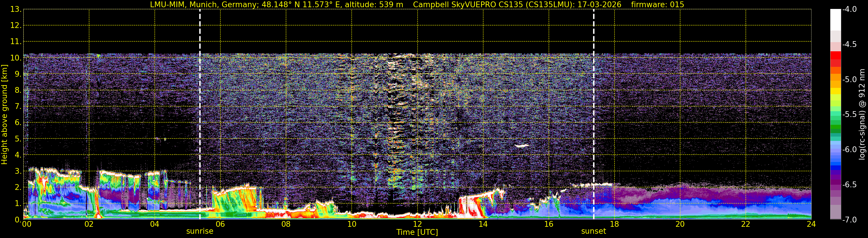
Task: Click the colorbar tick label '-6.5'
Action: (850, 185)
